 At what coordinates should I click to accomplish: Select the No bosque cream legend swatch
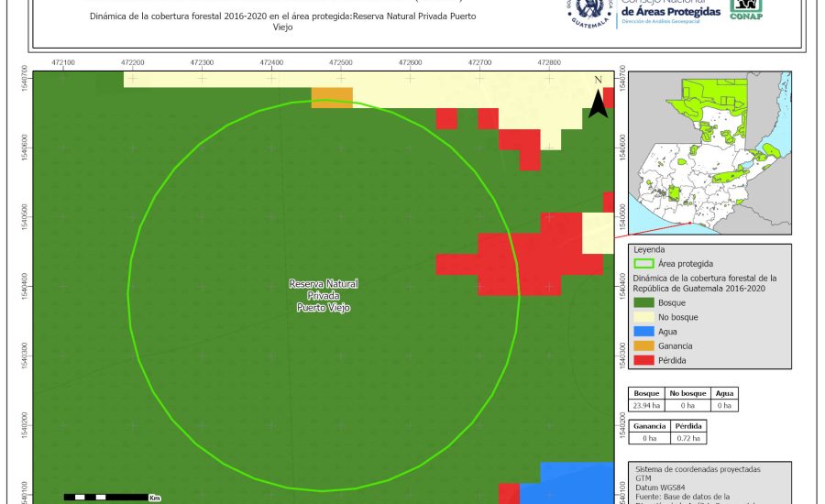(644, 317)
